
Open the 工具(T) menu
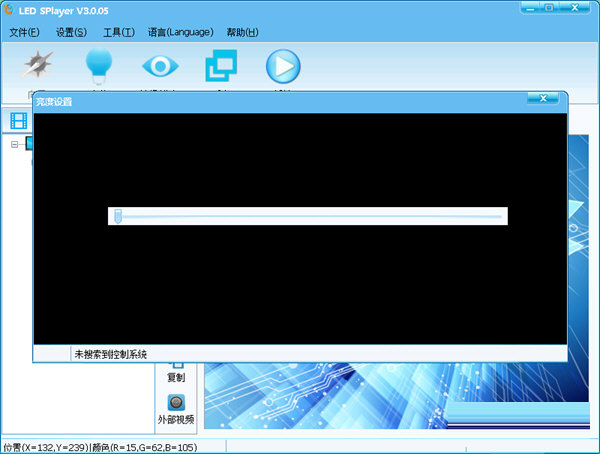(x=118, y=32)
